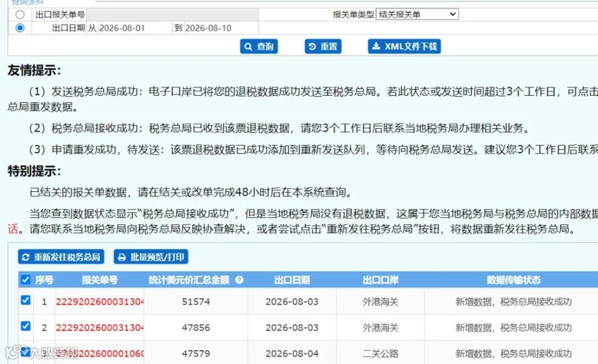Click the XML文件下载 button

point(404,46)
